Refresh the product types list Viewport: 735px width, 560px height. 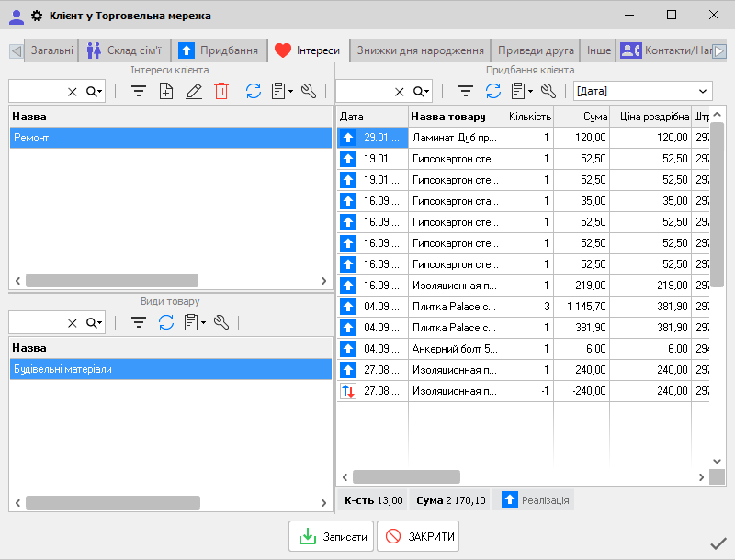point(166,322)
